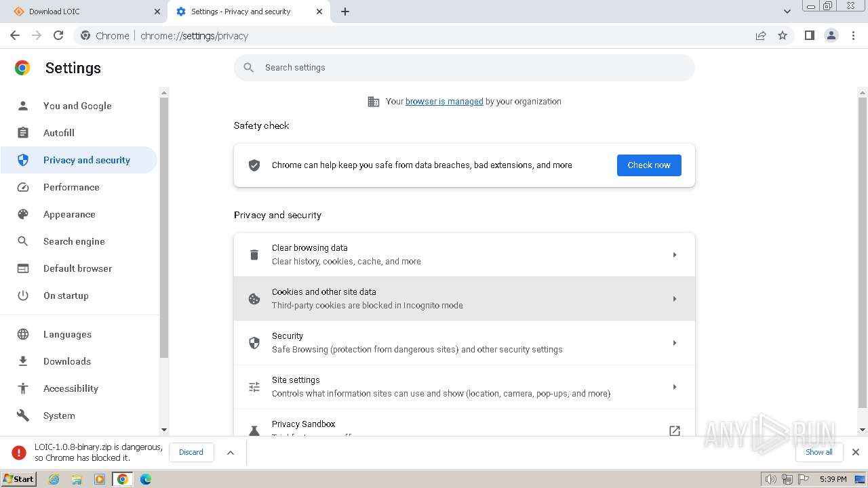Open You and Google settings section

[x=79, y=106]
